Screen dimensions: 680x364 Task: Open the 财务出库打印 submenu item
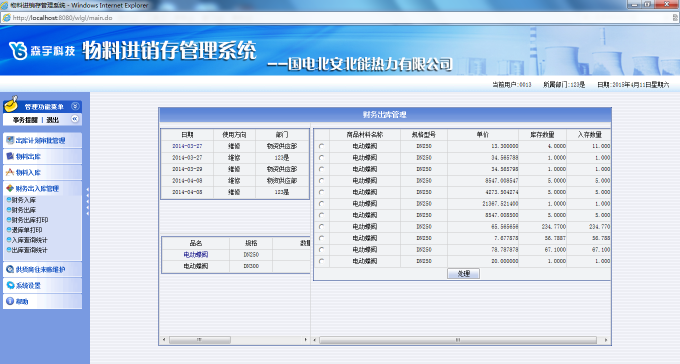pos(30,220)
